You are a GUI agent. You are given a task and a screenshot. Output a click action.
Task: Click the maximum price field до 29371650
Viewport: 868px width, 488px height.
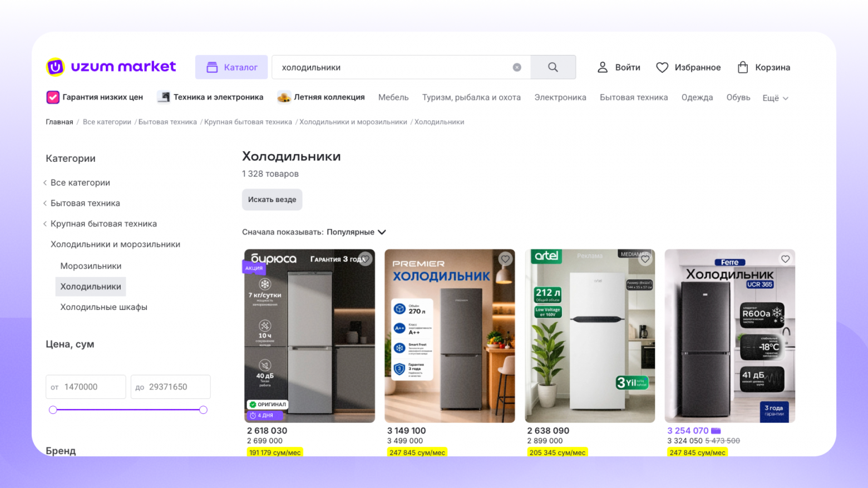(171, 387)
